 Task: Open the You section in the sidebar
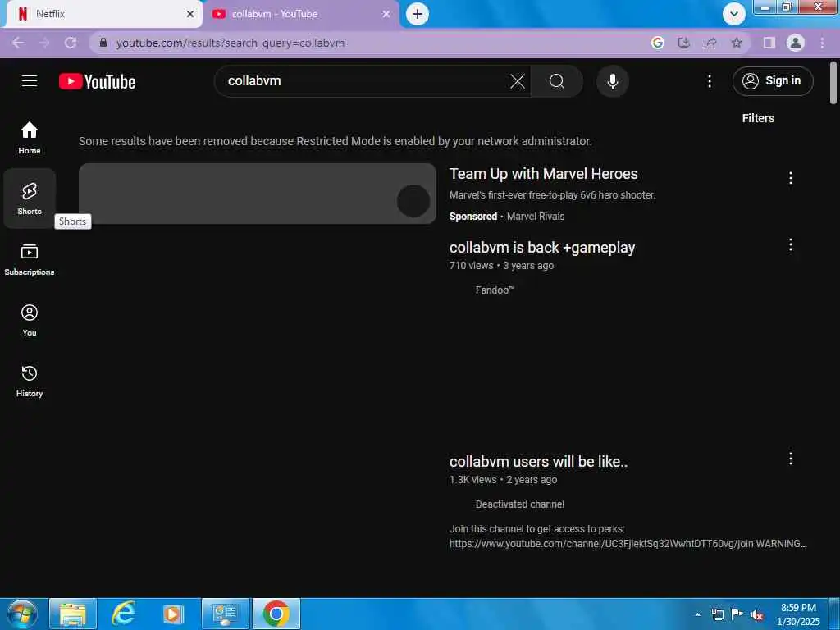(x=30, y=321)
